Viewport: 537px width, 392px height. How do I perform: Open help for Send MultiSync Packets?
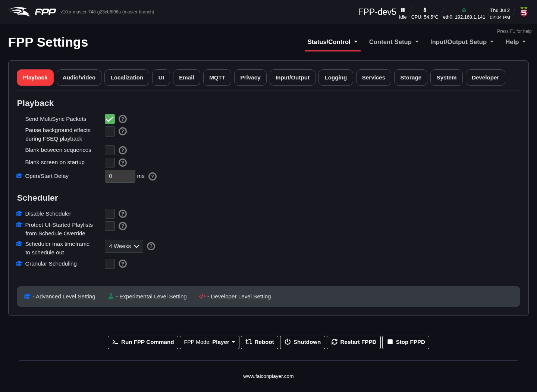click(123, 119)
